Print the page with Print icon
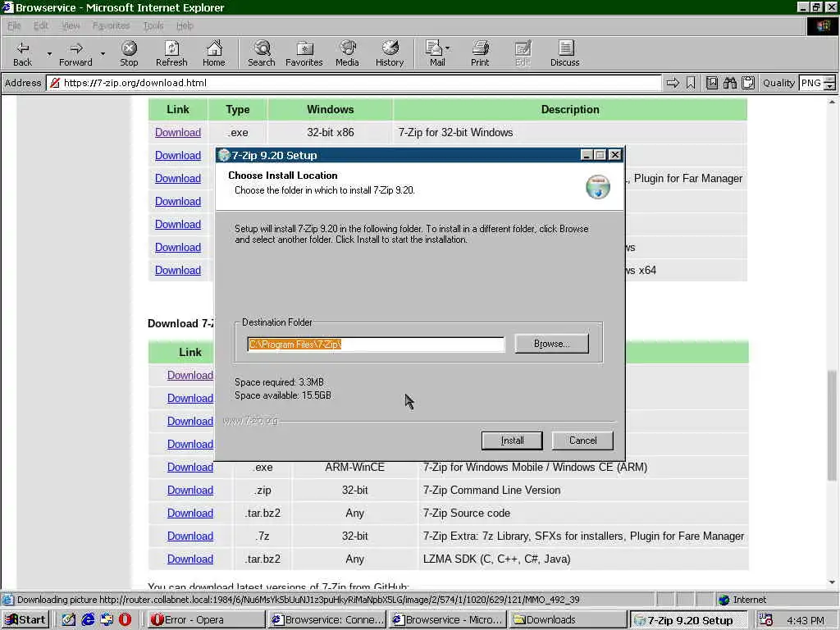Screen dimensions: 840x630 [x=480, y=53]
